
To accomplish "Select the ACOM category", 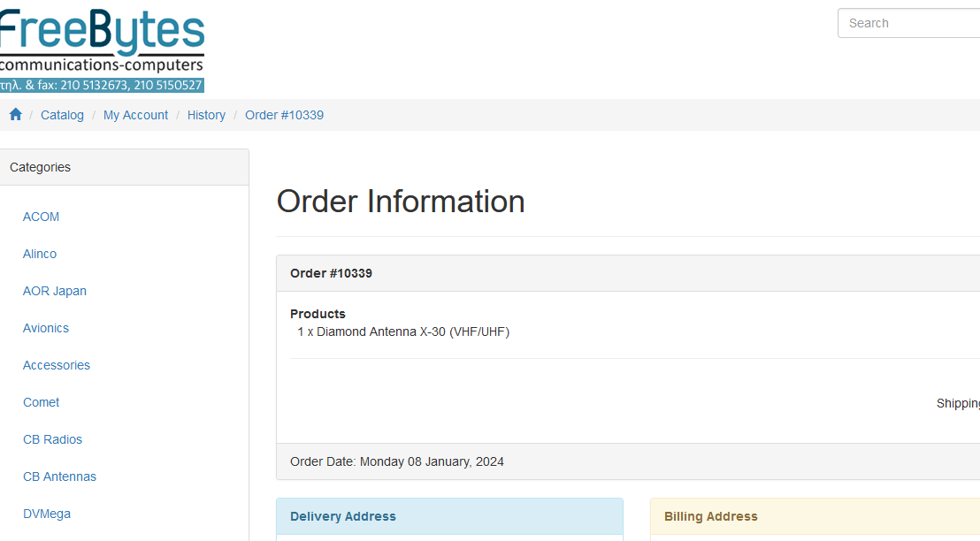I will [x=42, y=217].
